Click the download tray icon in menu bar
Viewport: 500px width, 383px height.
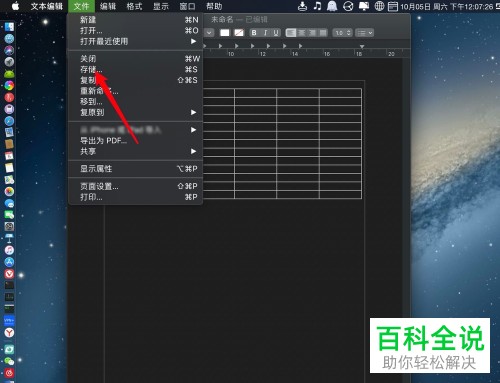(x=302, y=6)
